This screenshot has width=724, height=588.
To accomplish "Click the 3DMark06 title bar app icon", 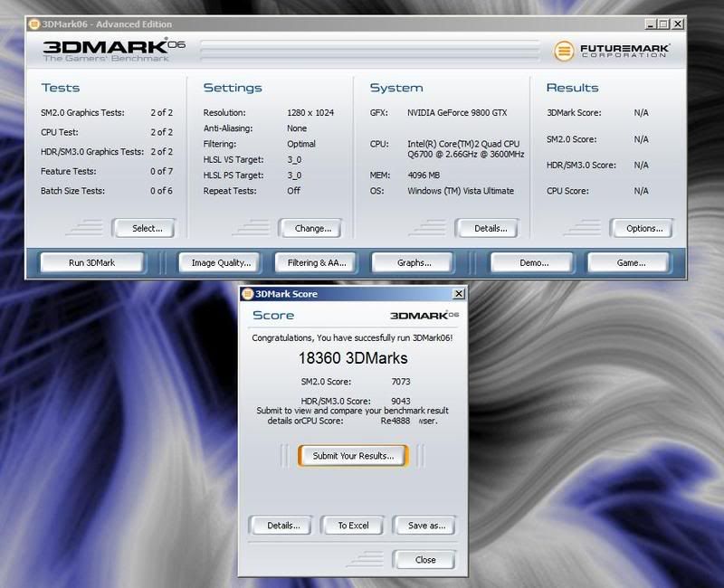I will pyautogui.click(x=33, y=24).
